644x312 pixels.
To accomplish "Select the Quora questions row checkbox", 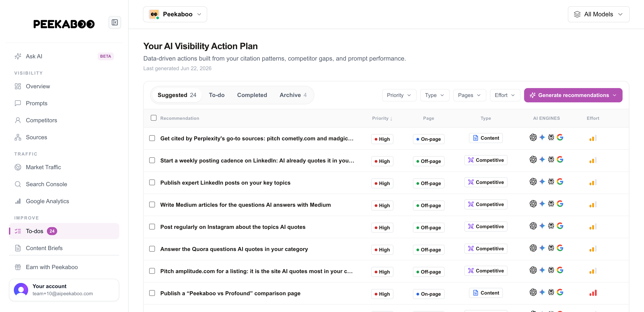I will (x=152, y=249).
